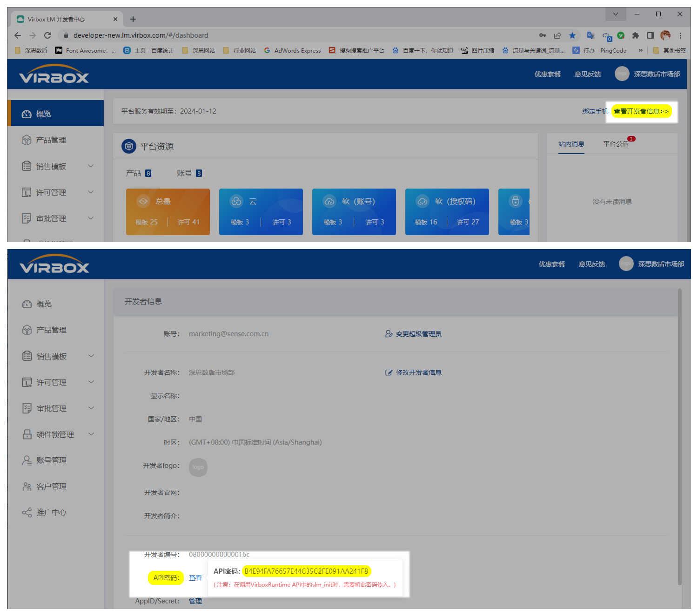
Task: Expand 许可管理 chevron in lower sidebar
Action: point(91,382)
